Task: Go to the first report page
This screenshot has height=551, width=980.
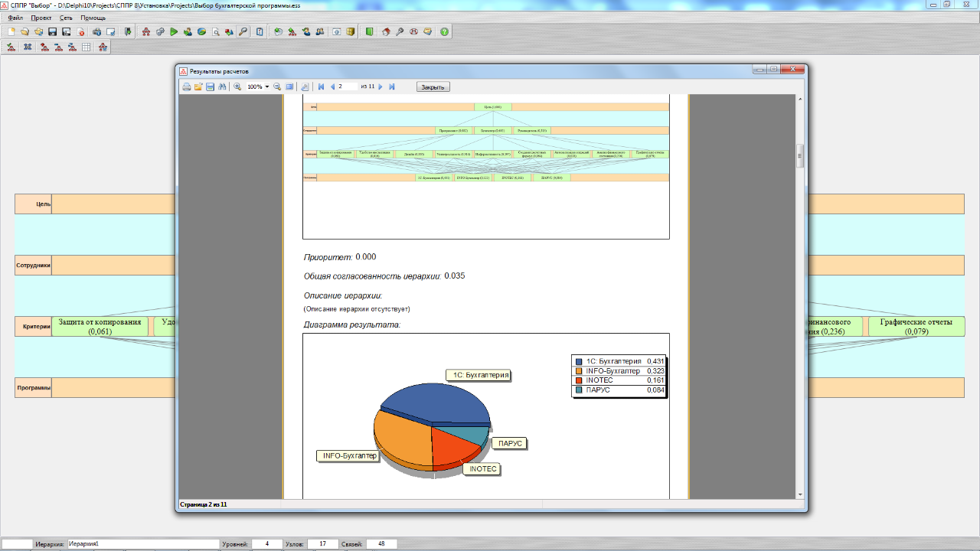Action: pyautogui.click(x=322, y=87)
